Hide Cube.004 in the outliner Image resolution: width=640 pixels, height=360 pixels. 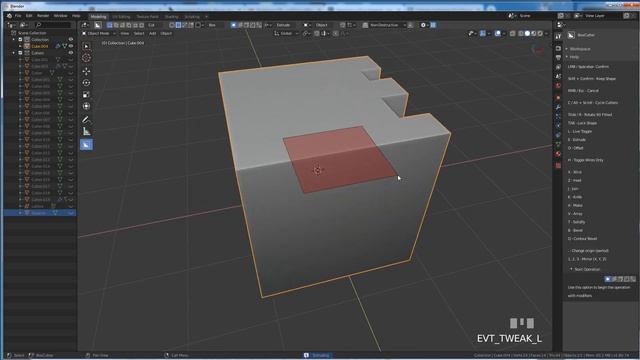[71, 46]
